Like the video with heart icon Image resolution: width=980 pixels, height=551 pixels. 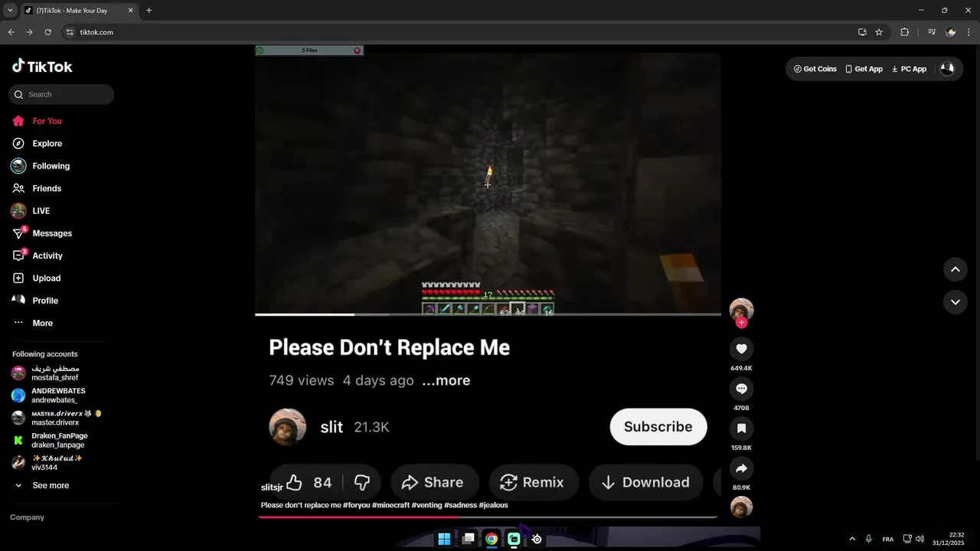(741, 349)
